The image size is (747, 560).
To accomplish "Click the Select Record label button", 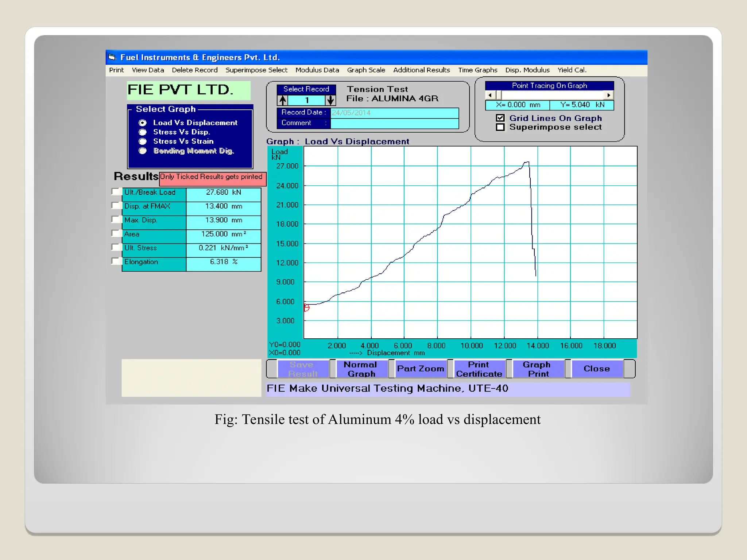I will (x=306, y=89).
